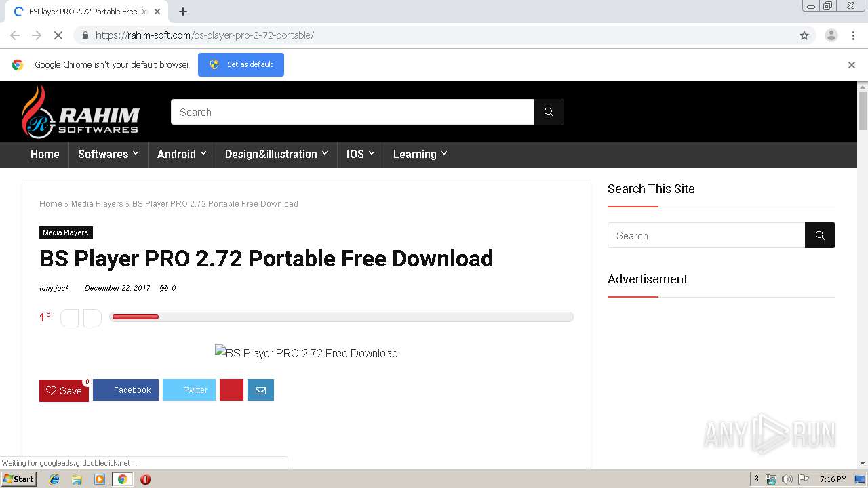Expand the Softwares menu
This screenshot has width=868, height=488.
(x=108, y=154)
